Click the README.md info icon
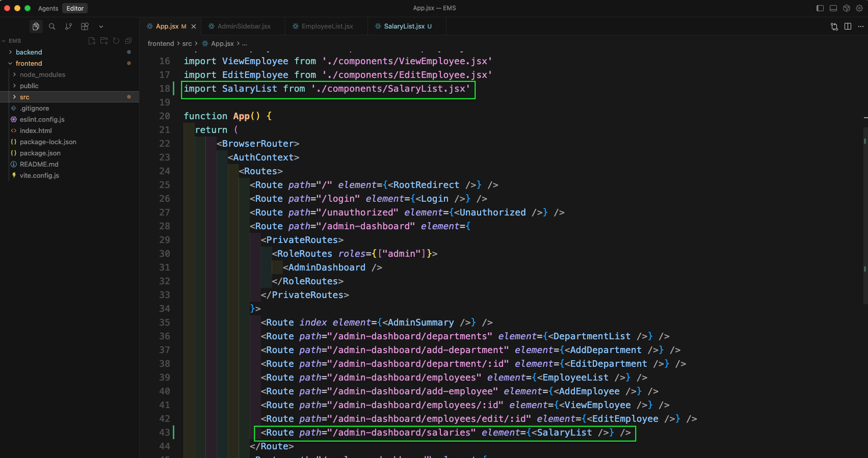Screen dimensions: 868x458 coord(14,164)
